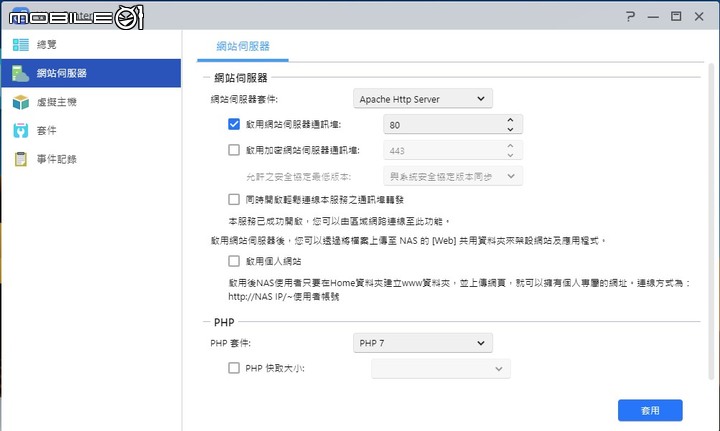Image resolution: width=720 pixels, height=431 pixels.
Task: Switch to the 網站伺服器 tab
Action: click(x=243, y=46)
